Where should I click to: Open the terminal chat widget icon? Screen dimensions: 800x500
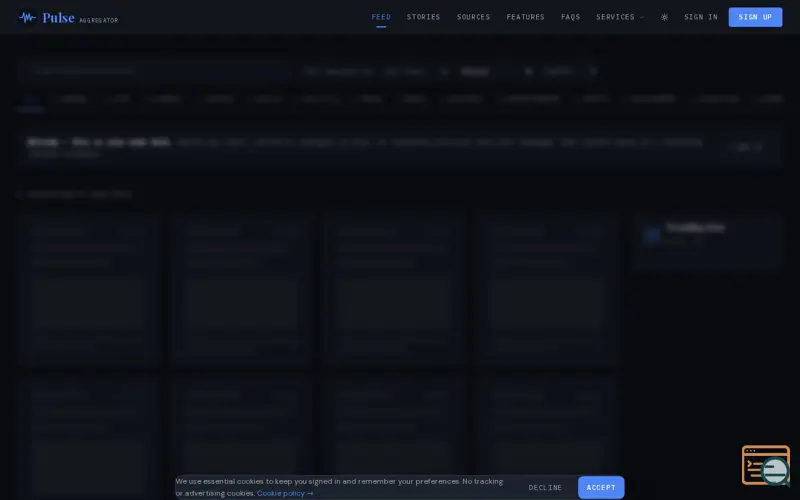tap(765, 465)
